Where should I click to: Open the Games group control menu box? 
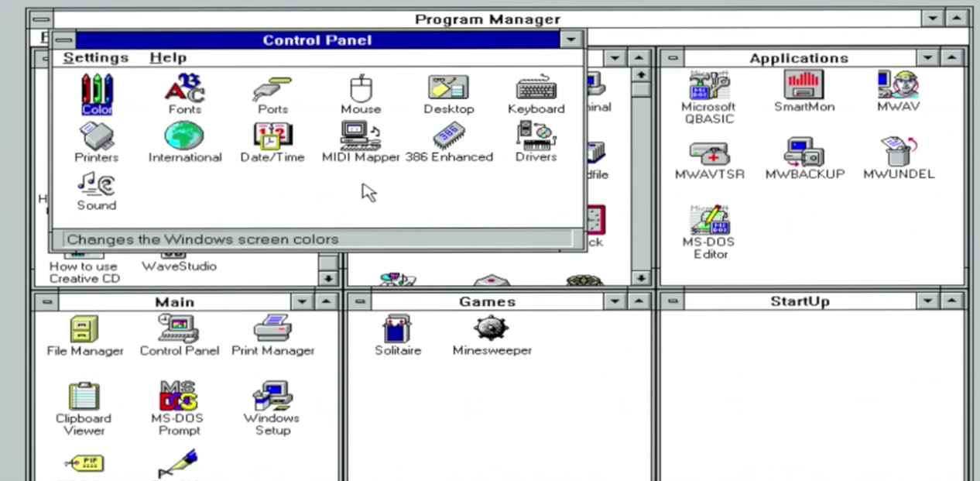pyautogui.click(x=360, y=301)
